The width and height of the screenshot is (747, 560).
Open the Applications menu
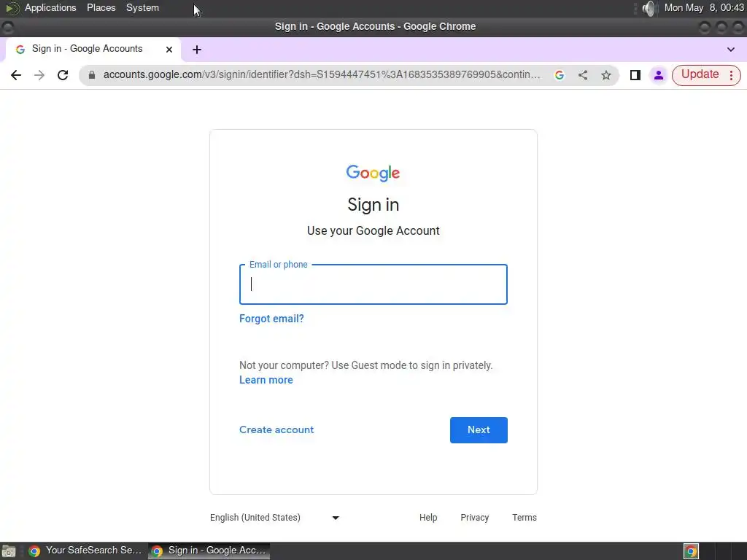click(x=50, y=7)
